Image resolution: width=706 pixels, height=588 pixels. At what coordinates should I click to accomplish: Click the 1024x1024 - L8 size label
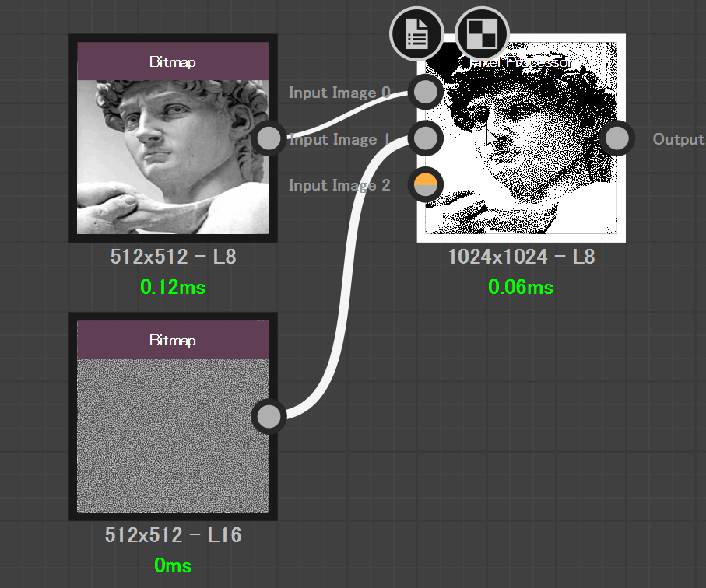click(522, 257)
